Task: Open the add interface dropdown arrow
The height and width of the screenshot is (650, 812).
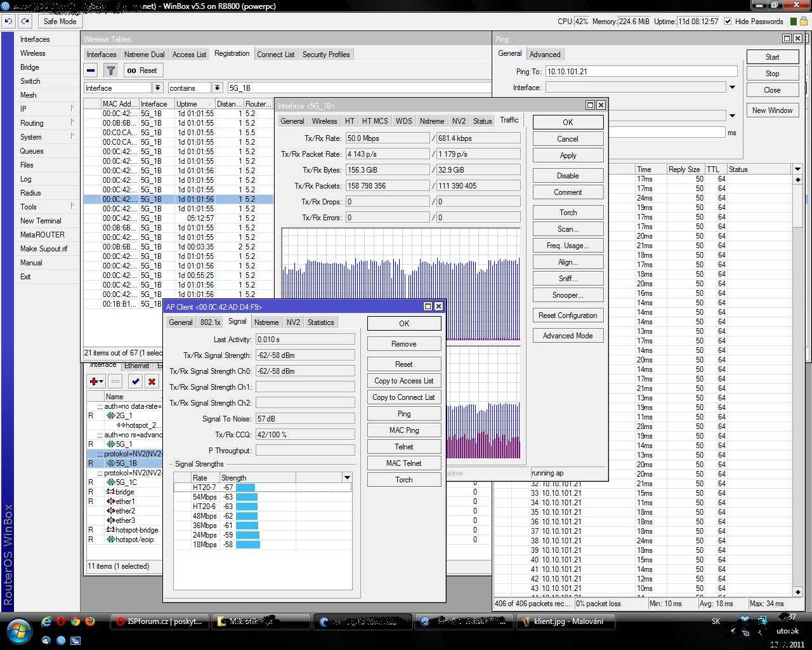Action: click(101, 381)
